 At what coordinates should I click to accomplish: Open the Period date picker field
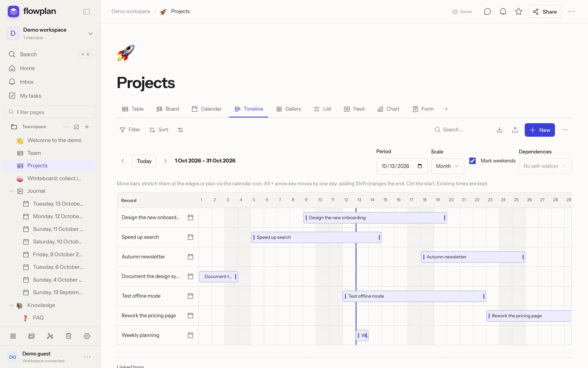coord(402,166)
